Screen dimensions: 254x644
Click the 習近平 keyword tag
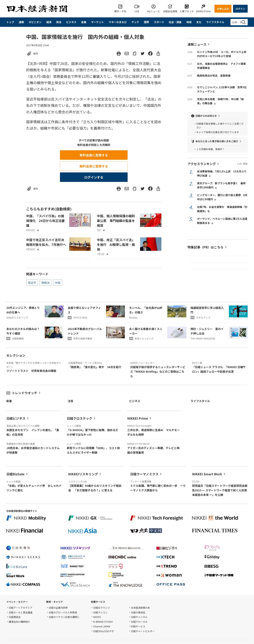pos(32,282)
